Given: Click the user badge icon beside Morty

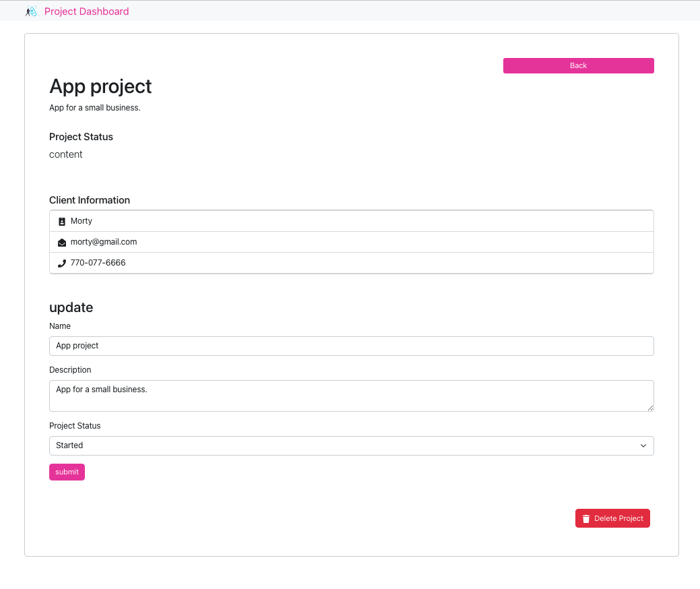Looking at the screenshot, I should pyautogui.click(x=62, y=222).
